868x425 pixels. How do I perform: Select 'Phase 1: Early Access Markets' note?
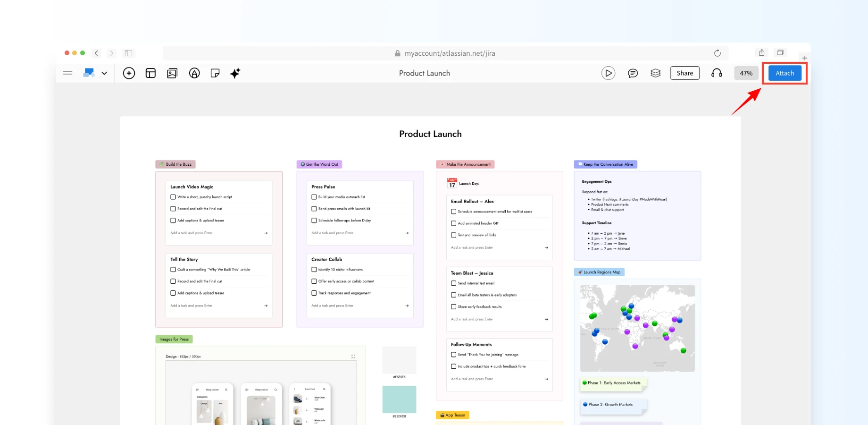[614, 383]
